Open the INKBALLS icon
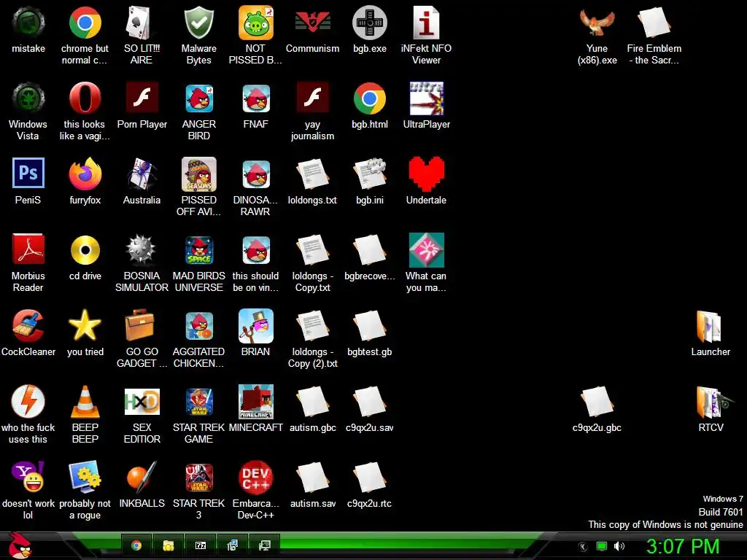The width and height of the screenshot is (747, 560). (x=142, y=477)
